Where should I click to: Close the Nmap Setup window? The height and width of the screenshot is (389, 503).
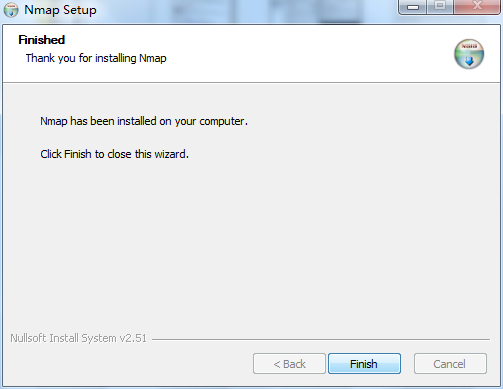coord(477,7)
